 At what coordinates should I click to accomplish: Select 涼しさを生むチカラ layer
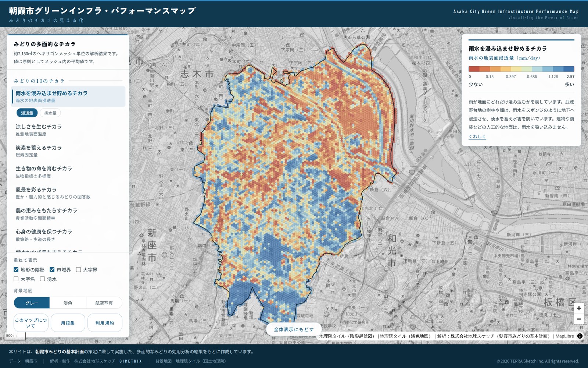coord(68,130)
